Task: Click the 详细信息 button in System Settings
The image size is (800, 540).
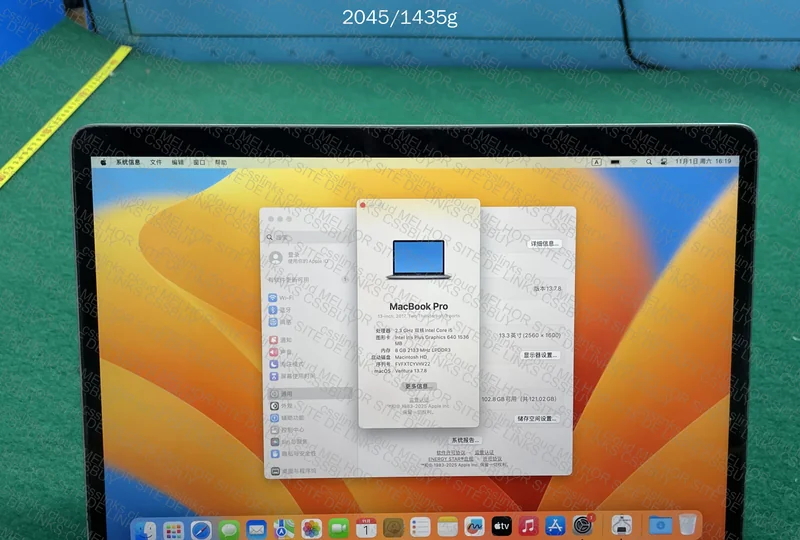Action: [x=544, y=244]
